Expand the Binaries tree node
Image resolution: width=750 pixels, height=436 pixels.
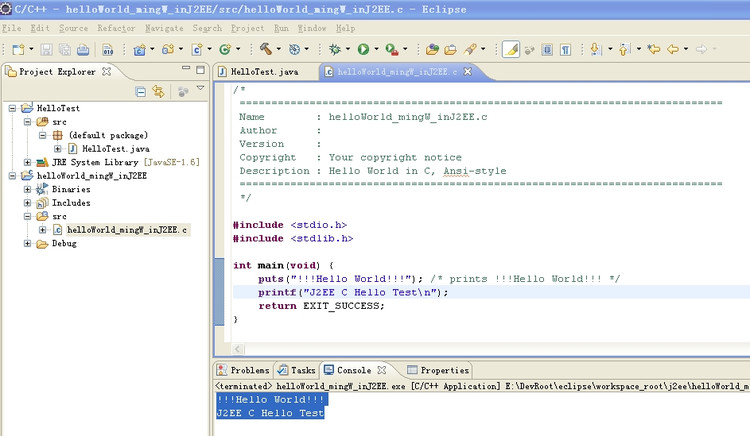[x=27, y=189]
